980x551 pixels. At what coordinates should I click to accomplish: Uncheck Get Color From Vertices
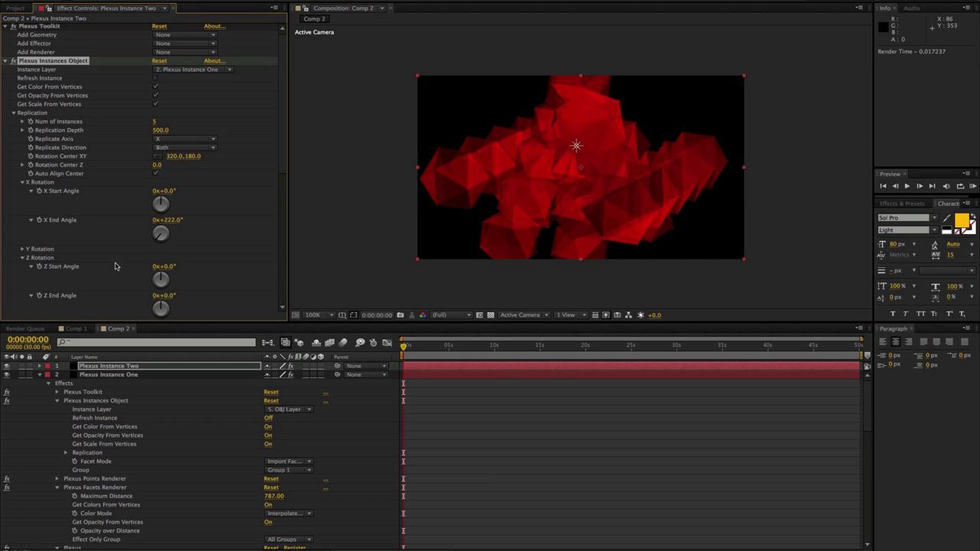click(x=155, y=87)
